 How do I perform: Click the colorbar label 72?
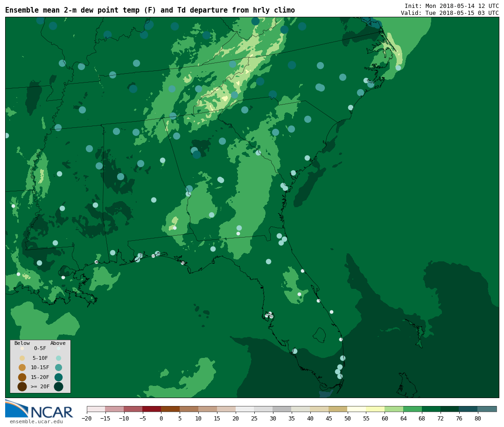441,418
